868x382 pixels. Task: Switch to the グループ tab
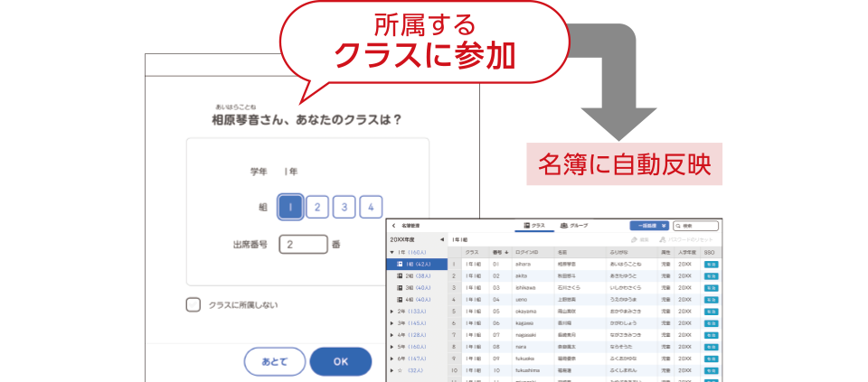coord(574,225)
